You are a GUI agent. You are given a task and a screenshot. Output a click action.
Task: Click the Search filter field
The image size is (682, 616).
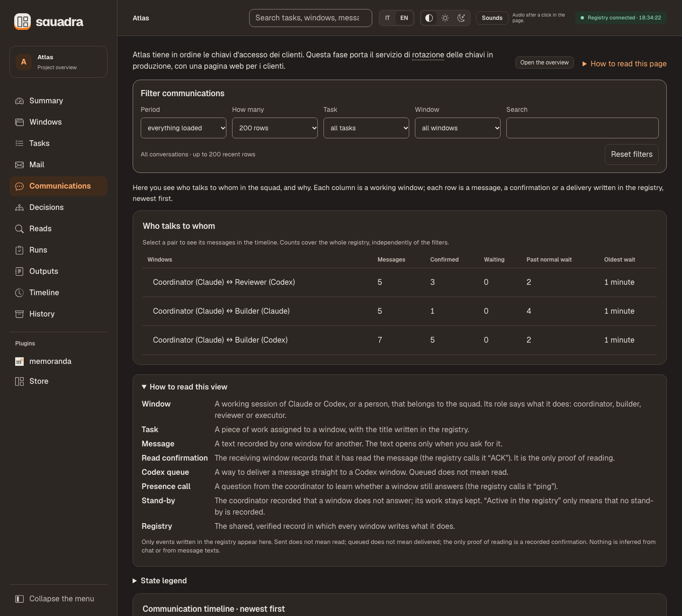tap(582, 128)
